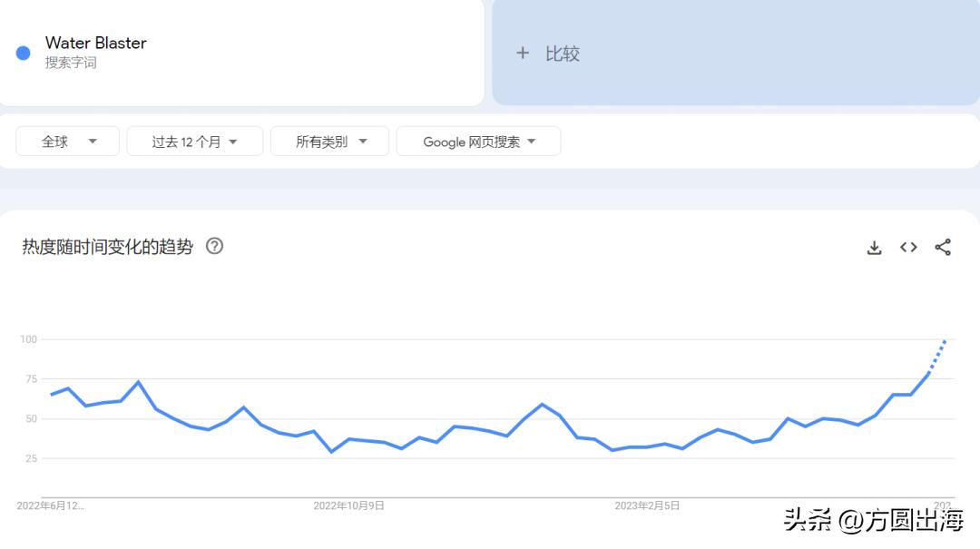The image size is (980, 549).
Task: Open the help tooltip beside the chart title
Action: point(215,246)
